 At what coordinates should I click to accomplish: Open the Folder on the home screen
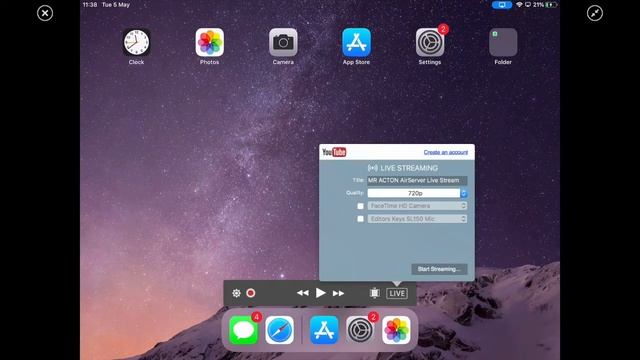(503, 42)
